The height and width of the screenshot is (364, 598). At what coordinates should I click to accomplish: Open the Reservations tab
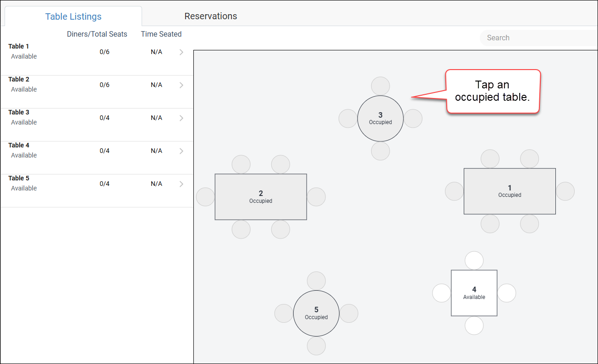pos(211,16)
